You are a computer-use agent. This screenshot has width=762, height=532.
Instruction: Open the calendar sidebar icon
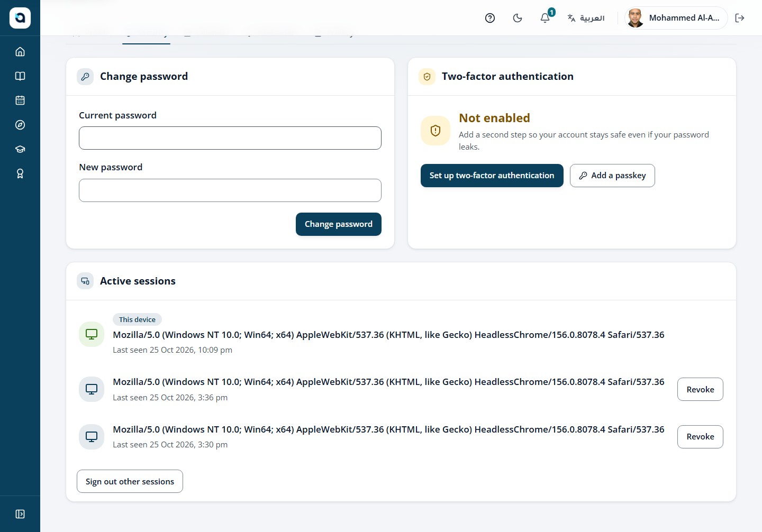20,100
